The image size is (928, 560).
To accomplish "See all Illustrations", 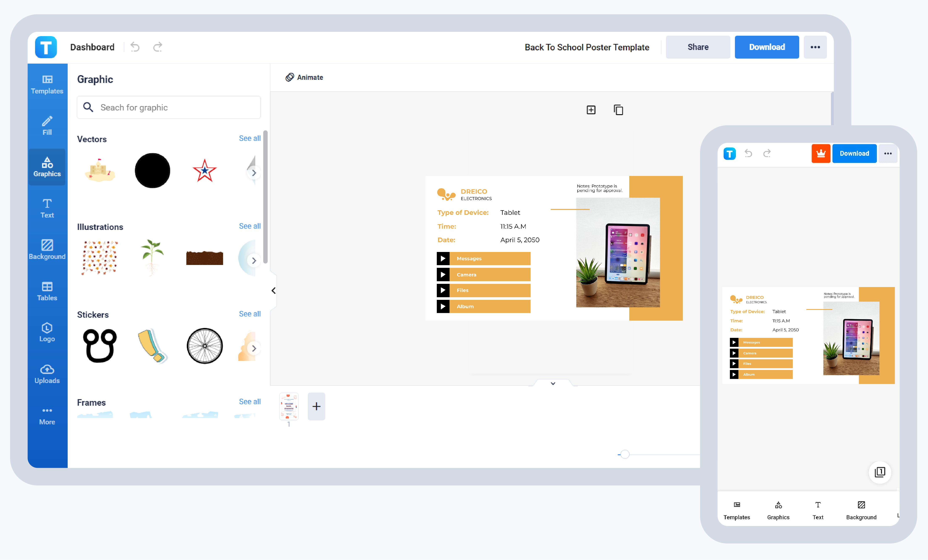I will tap(250, 226).
